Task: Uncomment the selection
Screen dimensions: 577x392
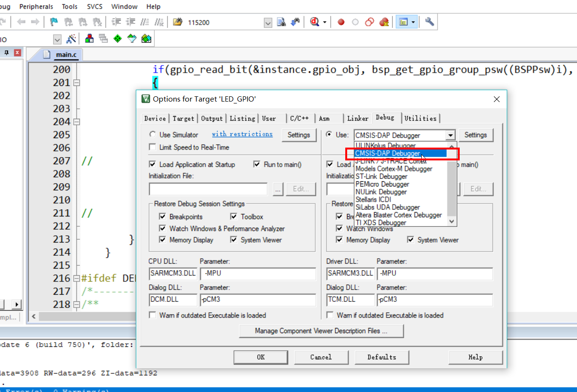Action: click(x=159, y=22)
